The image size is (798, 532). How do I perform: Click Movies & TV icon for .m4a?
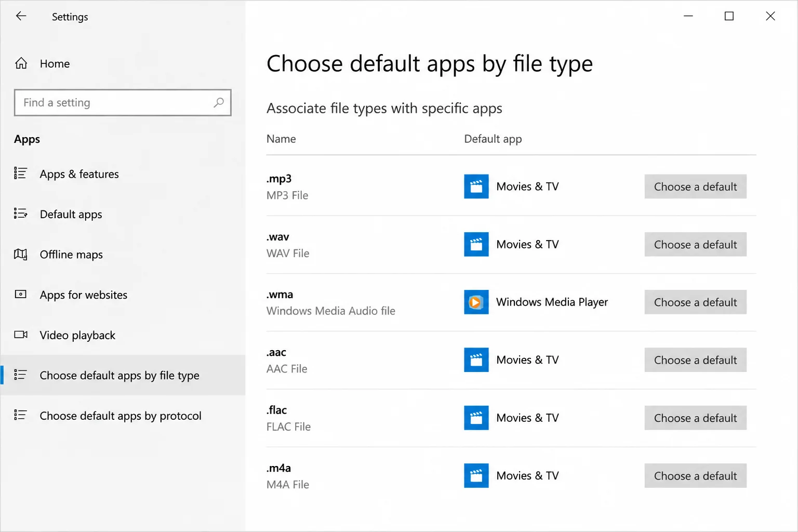click(476, 475)
